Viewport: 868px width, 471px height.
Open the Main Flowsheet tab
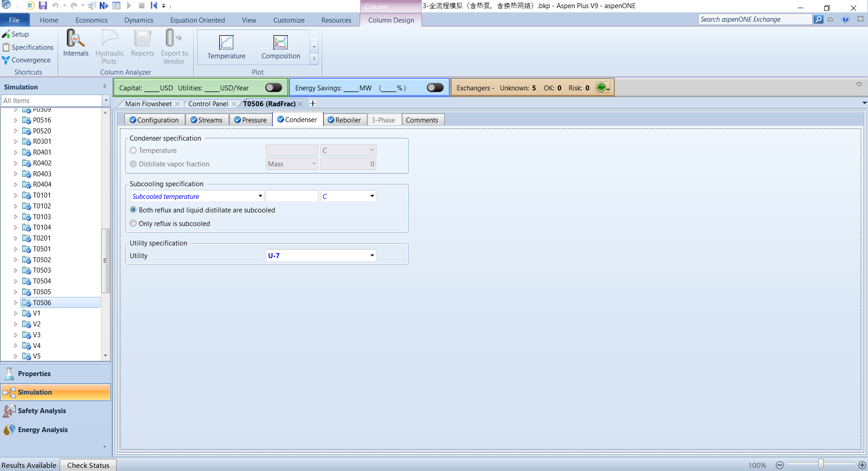pos(148,104)
